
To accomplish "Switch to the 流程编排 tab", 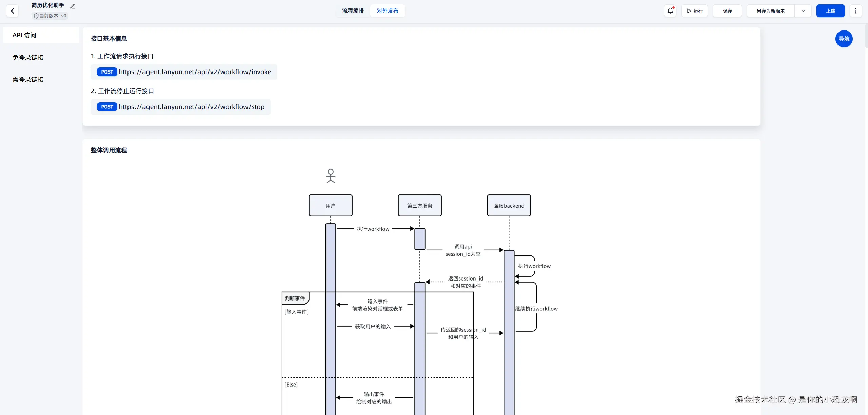I will [353, 11].
